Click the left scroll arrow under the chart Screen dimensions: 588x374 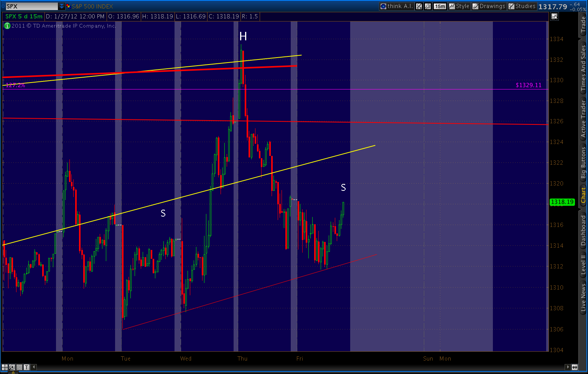34,367
